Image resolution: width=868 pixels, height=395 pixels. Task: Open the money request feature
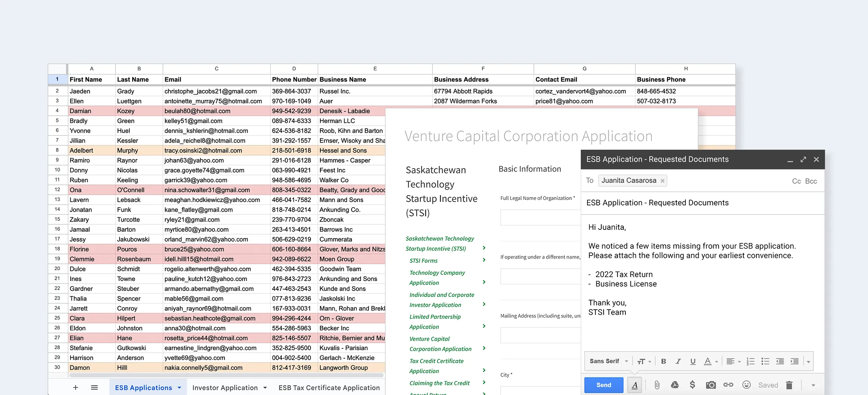click(692, 385)
